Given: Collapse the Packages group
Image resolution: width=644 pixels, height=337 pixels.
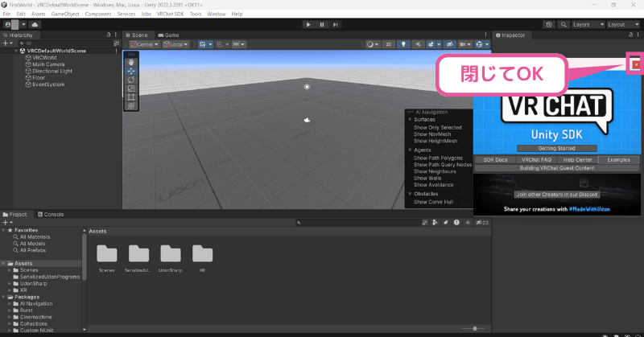Looking at the screenshot, I should (x=4, y=297).
